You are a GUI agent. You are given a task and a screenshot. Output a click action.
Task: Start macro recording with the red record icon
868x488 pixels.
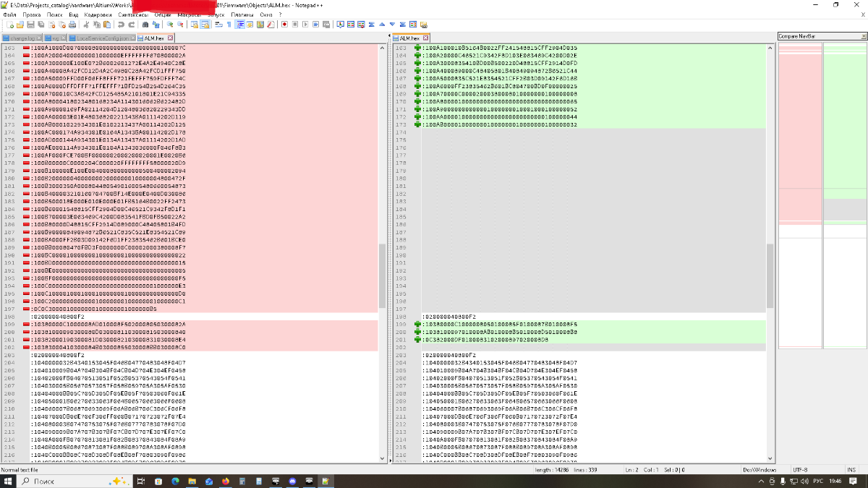pyautogui.click(x=284, y=25)
